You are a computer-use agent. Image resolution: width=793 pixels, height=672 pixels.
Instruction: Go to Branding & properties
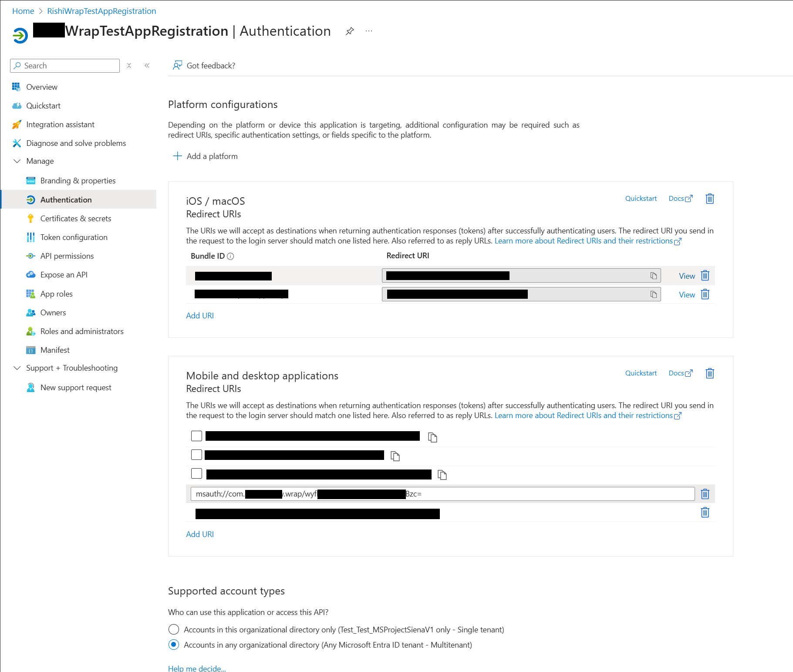point(78,181)
